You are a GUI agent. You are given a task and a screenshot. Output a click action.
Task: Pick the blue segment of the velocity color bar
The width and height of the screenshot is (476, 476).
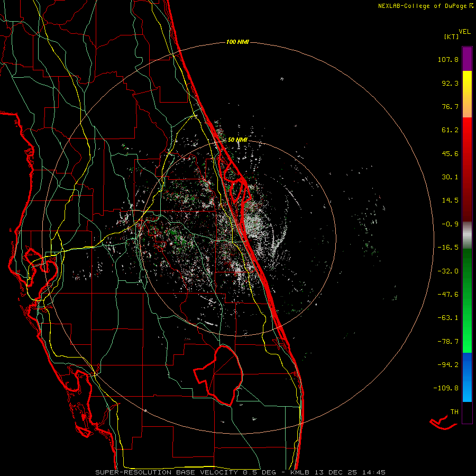tap(467, 377)
